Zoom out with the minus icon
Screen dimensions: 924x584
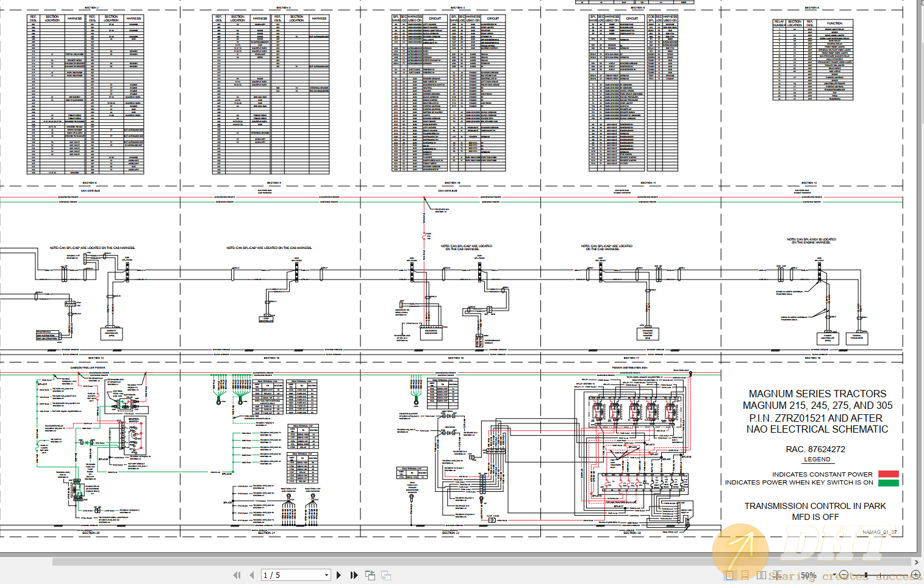843,574
